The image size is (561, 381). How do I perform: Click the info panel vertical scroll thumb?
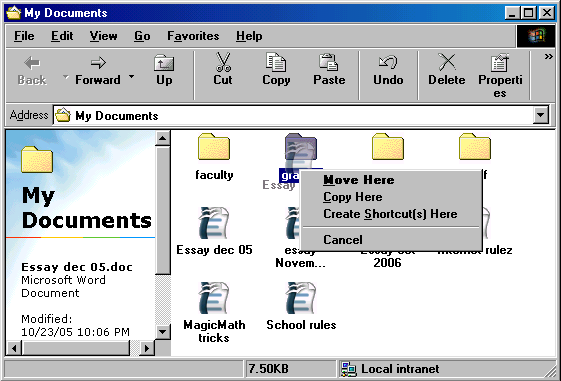point(163,210)
